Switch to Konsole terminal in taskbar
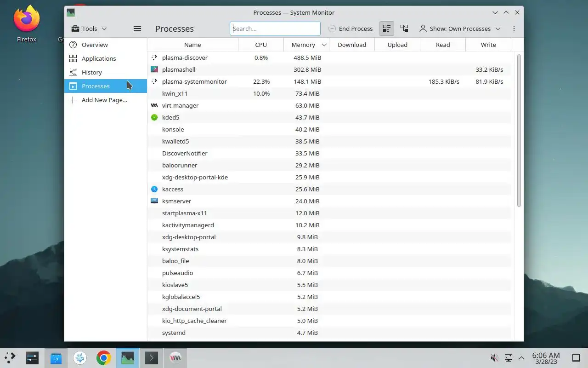Screen dimensions: 588x368 tap(152, 357)
